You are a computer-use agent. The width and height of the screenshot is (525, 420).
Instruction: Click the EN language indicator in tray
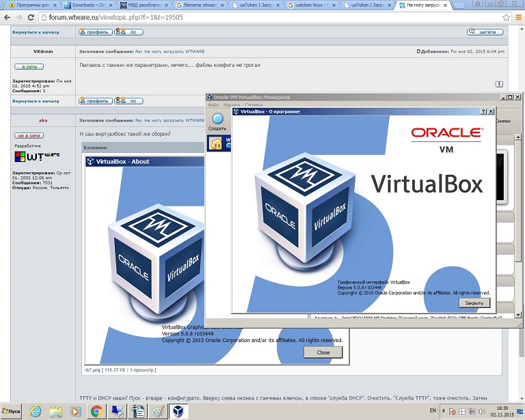432,410
